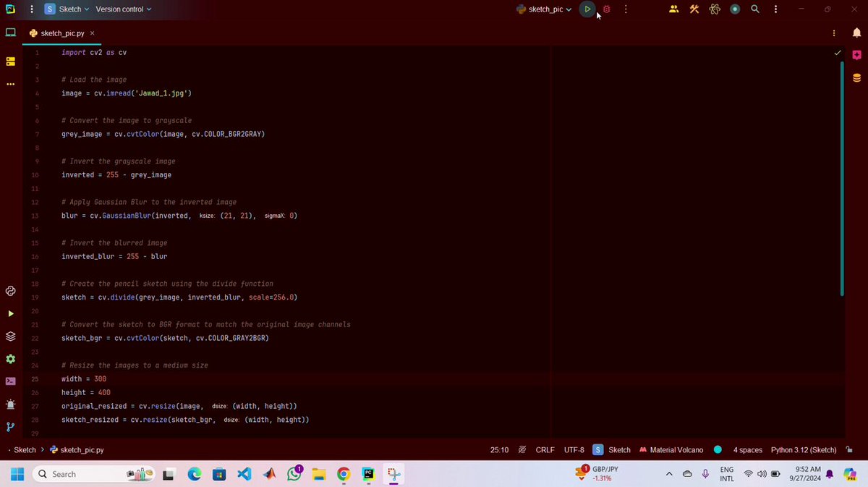Select the sketch_pic.py editor tab
868x487 pixels.
61,33
